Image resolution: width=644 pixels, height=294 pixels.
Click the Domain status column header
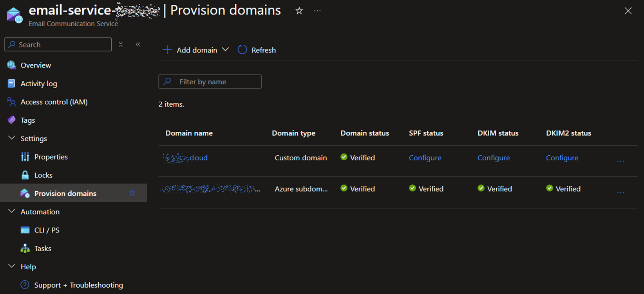point(365,133)
